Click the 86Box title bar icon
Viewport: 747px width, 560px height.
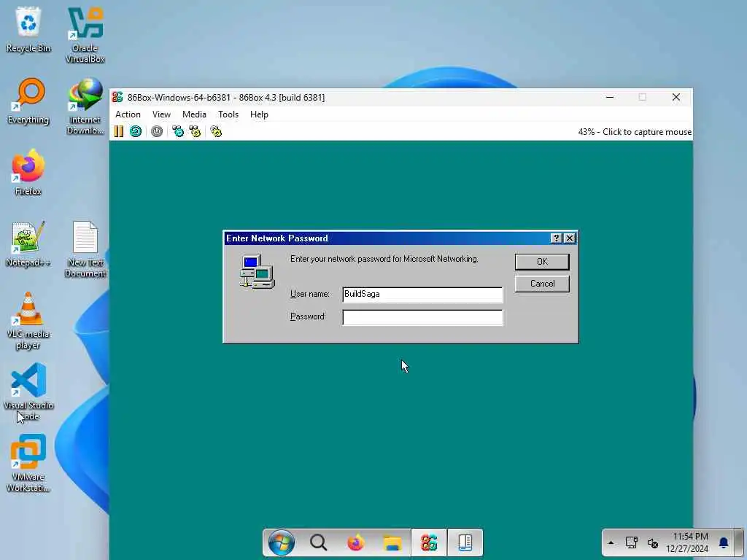pos(117,97)
